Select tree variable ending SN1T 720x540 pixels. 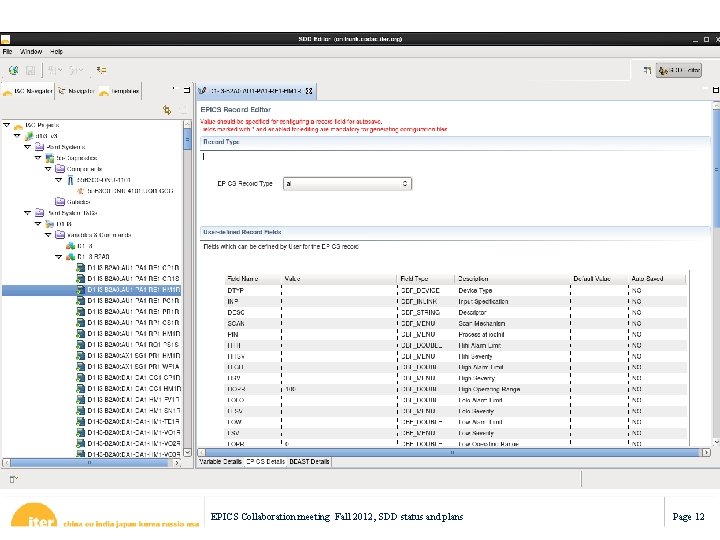pyautogui.click(x=134, y=411)
